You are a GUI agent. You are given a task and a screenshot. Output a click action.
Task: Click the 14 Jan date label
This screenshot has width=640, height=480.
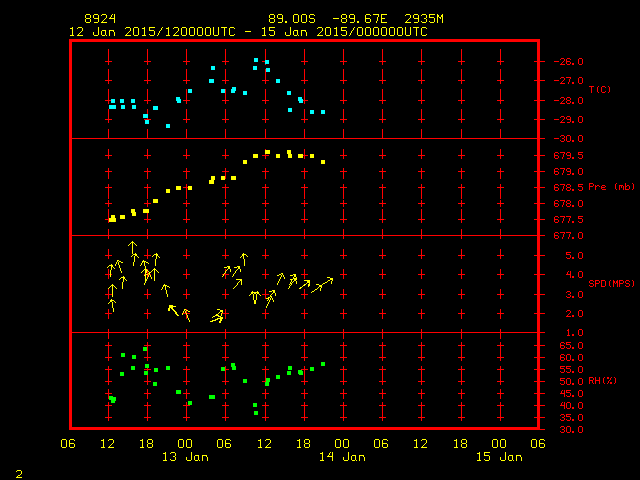tap(342, 457)
